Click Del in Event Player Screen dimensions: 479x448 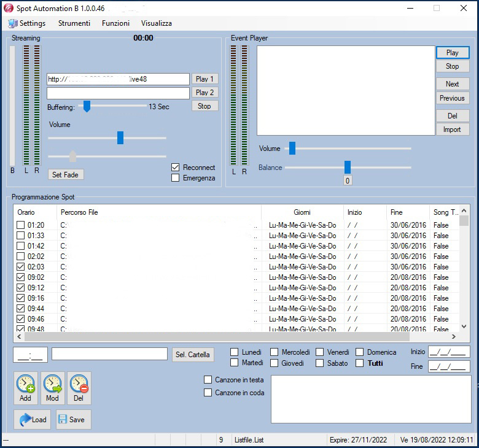coord(453,116)
